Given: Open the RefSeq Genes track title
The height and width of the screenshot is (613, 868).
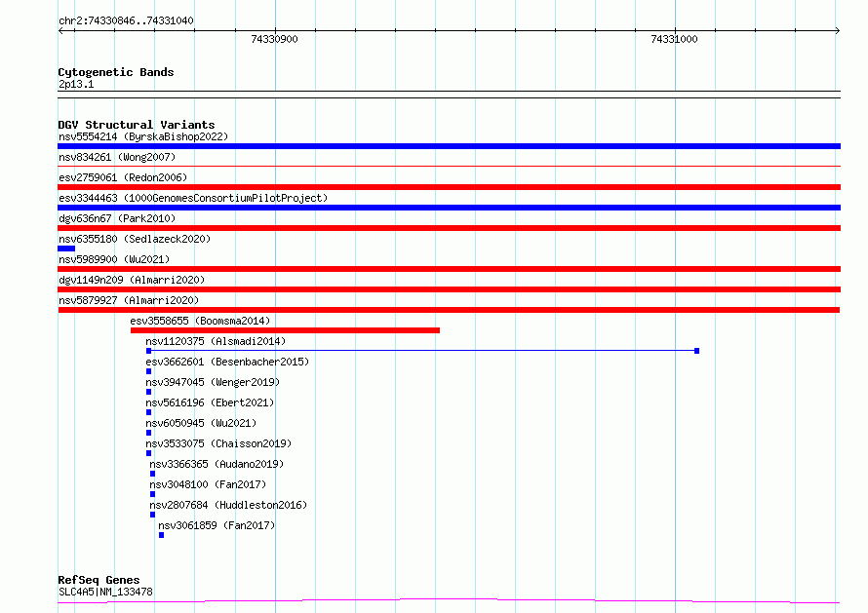Looking at the screenshot, I should click(x=99, y=580).
